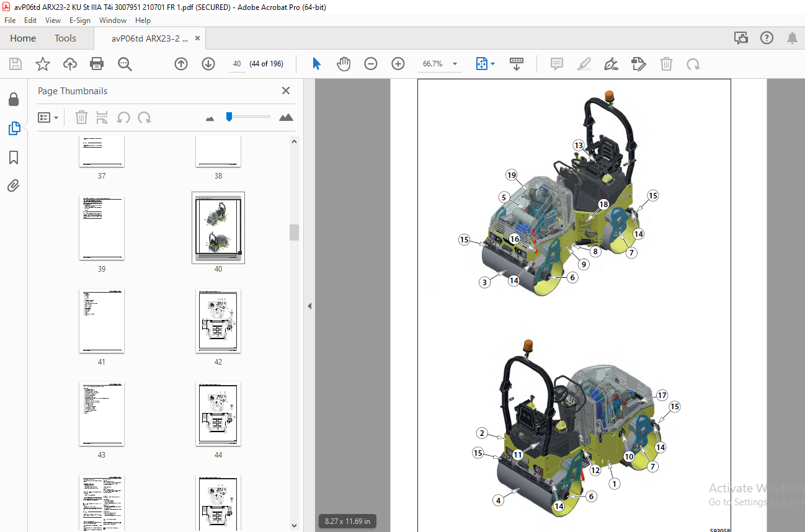Image resolution: width=805 pixels, height=532 pixels.
Task: Rotate pages counterclockwise in thumbnails panel
Action: [x=124, y=117]
